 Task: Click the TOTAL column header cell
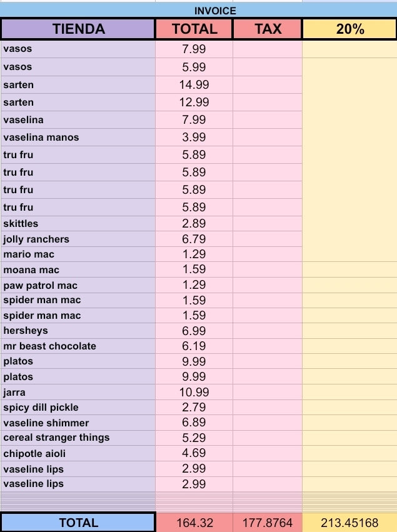pyautogui.click(x=194, y=29)
